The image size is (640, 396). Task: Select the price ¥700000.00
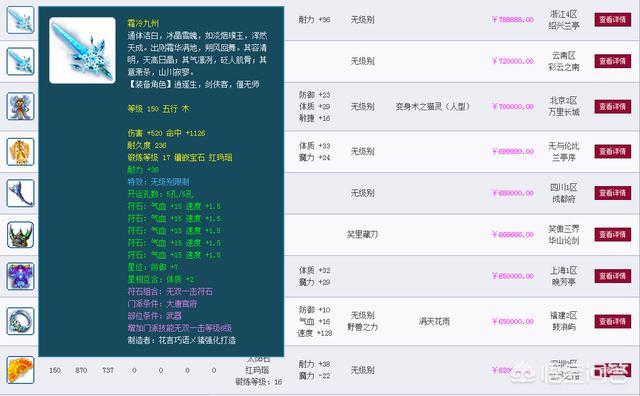[513, 107]
